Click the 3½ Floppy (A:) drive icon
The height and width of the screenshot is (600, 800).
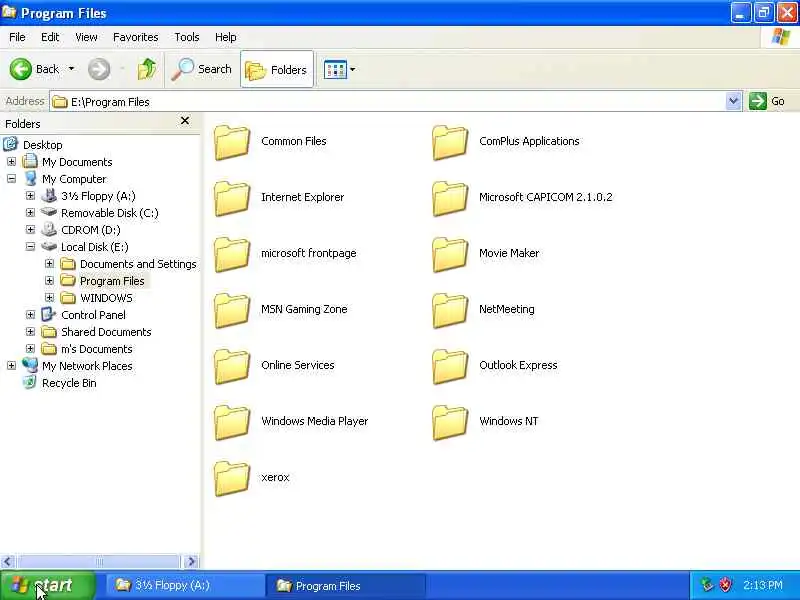[49, 196]
